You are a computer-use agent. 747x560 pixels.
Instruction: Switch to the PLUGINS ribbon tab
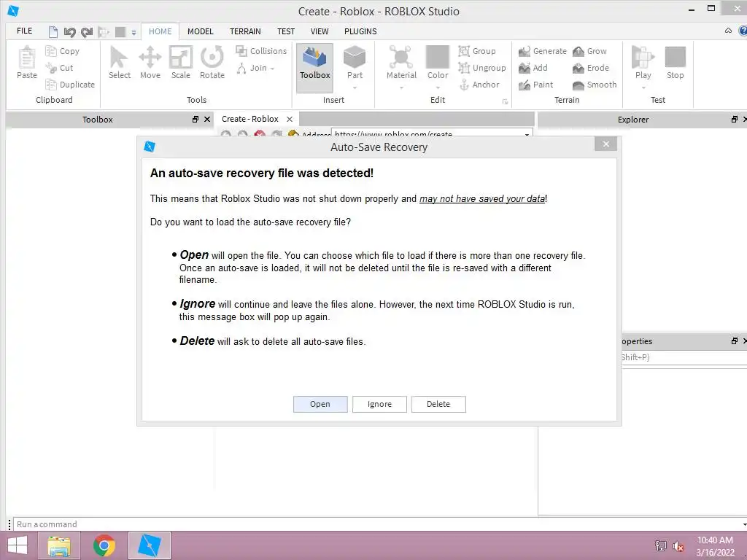[x=360, y=31]
